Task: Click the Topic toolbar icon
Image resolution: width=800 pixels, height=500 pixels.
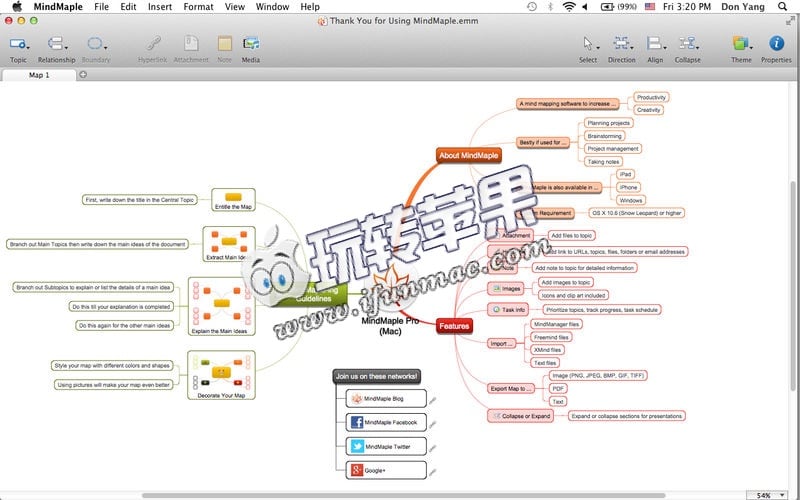Action: click(17, 44)
